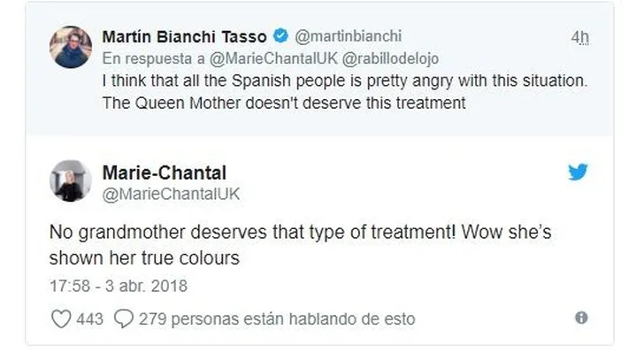Click the @MarieChantalUK handle under Marie-Chantal
This screenshot has height=353, width=644.
pos(171,194)
